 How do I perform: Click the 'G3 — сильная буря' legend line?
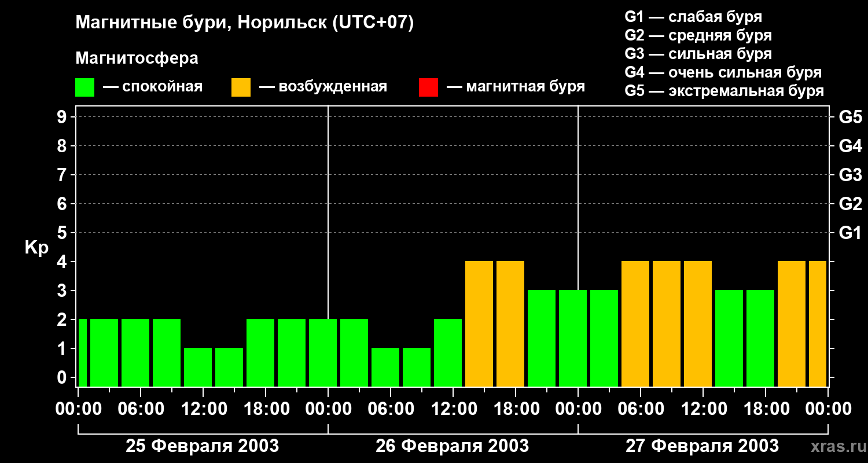pyautogui.click(x=698, y=54)
